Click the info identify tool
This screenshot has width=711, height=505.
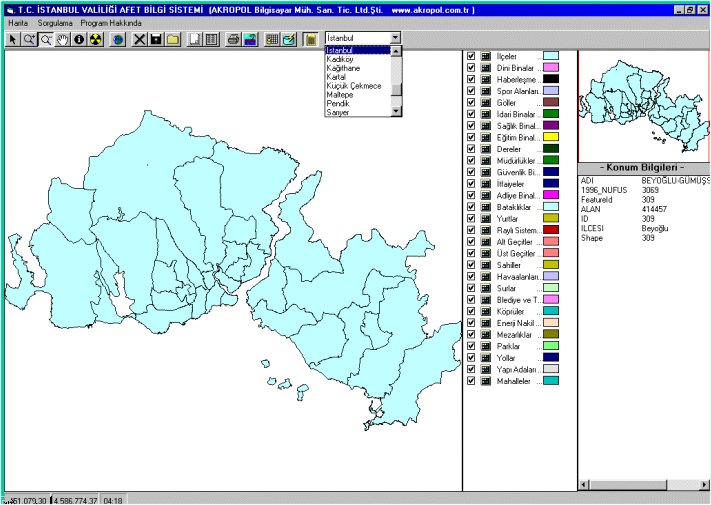pos(78,39)
